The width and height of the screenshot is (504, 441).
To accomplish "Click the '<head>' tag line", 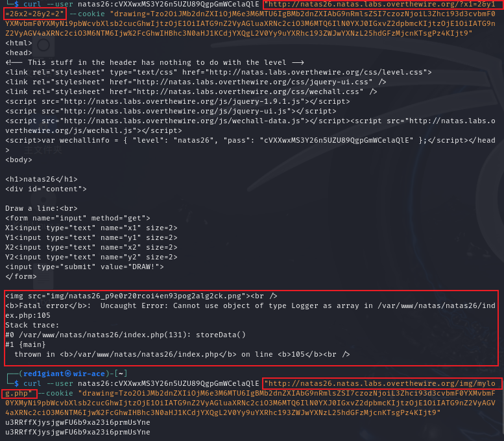I will (19, 53).
